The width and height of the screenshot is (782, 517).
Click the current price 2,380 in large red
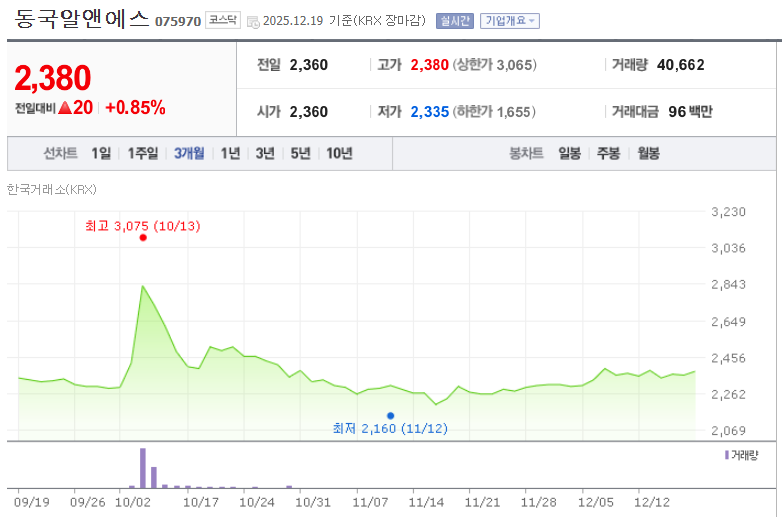53,78
